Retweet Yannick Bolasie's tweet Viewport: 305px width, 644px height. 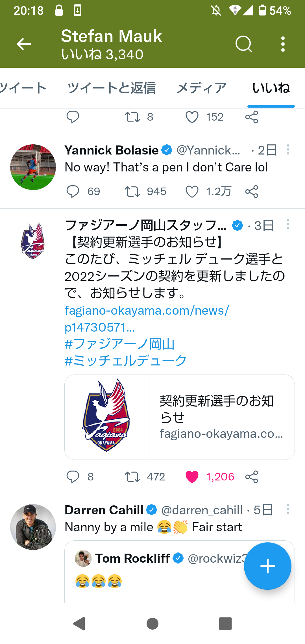[x=132, y=192]
